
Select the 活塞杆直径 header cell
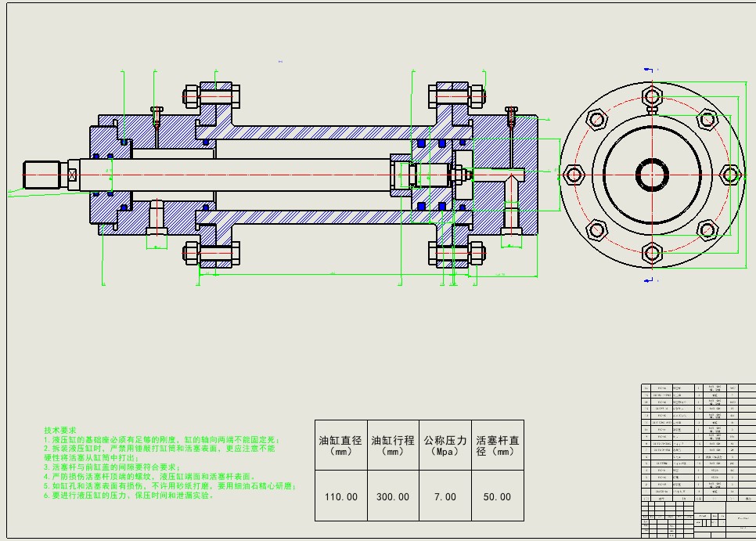497,445
